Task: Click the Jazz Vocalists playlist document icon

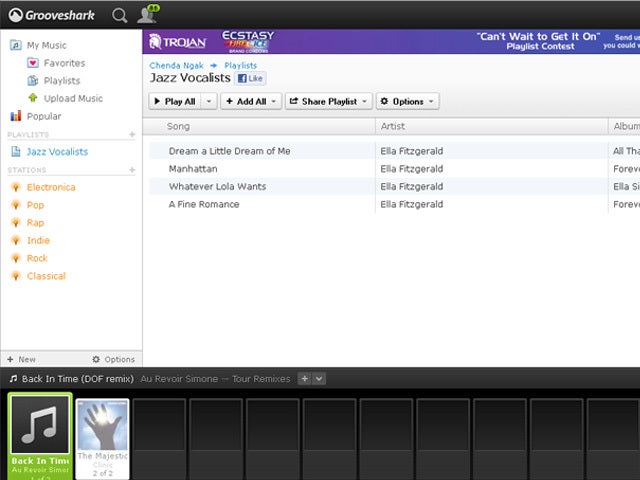Action: click(16, 151)
